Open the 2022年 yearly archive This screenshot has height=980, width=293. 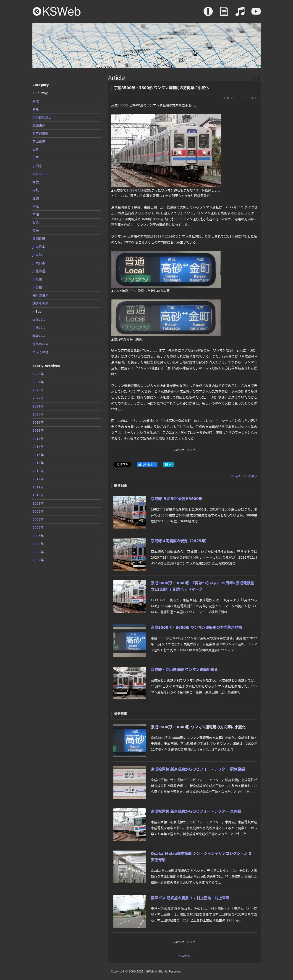point(38,398)
